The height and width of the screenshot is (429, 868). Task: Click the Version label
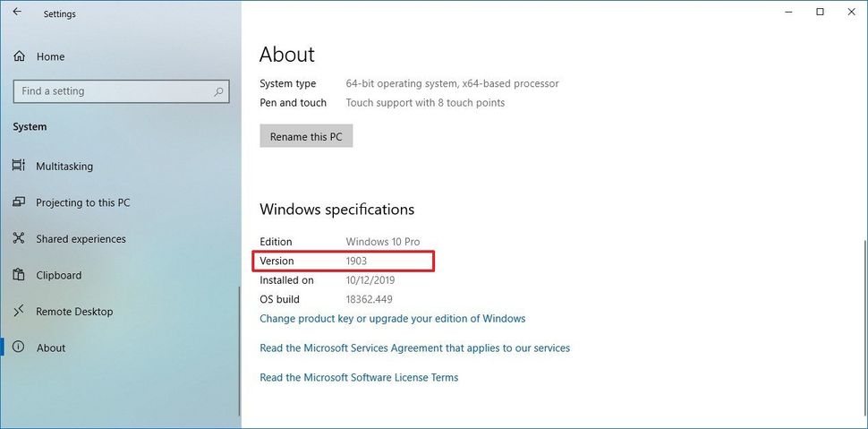277,261
